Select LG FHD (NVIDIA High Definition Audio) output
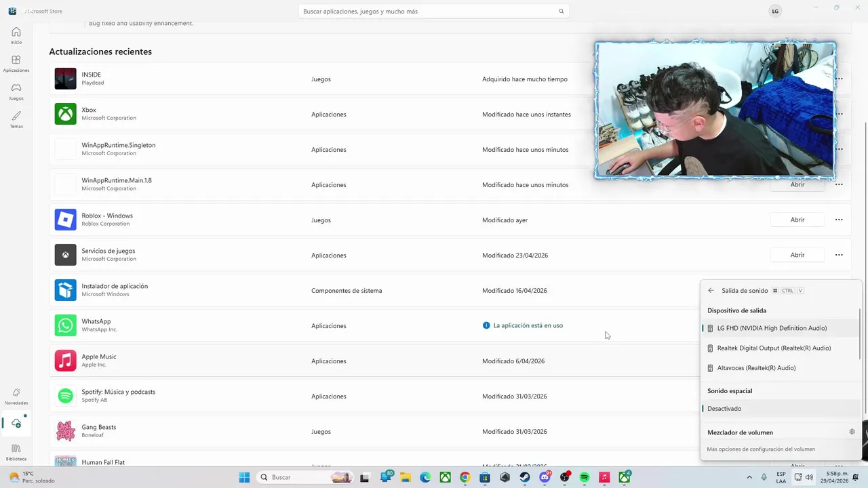 (780, 328)
